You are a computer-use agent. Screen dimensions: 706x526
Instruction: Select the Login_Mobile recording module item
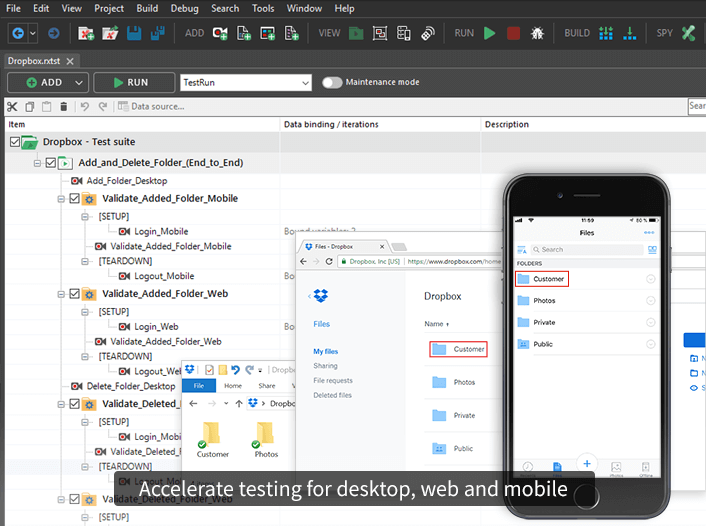(x=160, y=231)
